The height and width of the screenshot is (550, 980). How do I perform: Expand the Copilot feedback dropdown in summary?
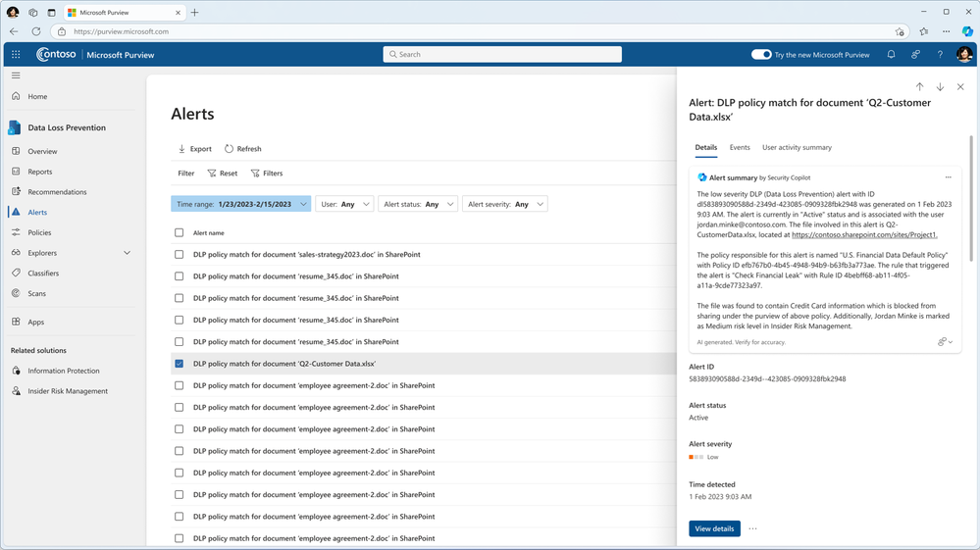[x=945, y=342]
